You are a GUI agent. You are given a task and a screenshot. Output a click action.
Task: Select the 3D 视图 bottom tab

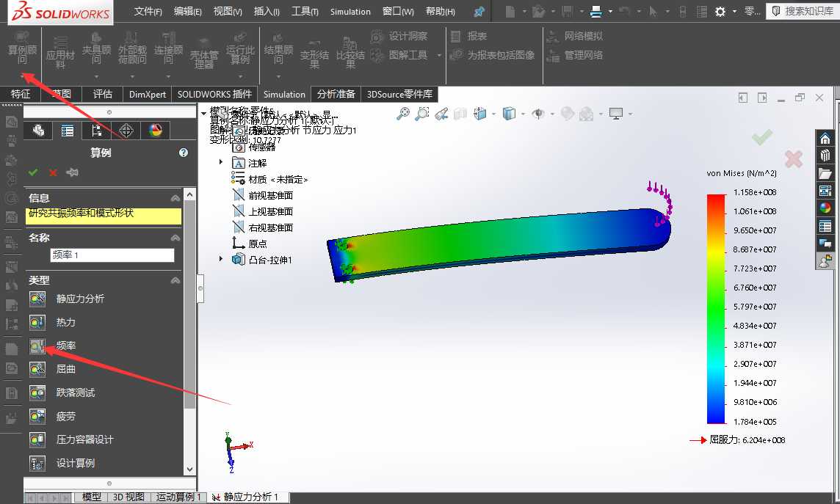128,497
